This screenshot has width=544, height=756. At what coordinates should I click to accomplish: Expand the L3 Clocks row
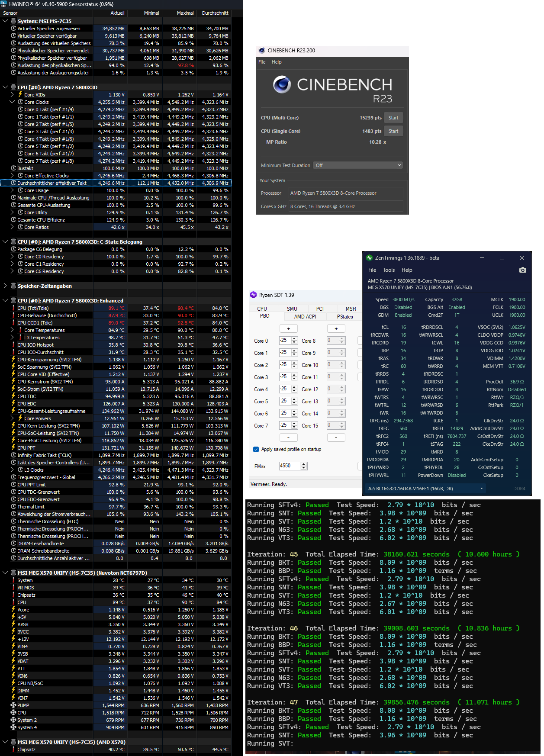[x=12, y=470]
